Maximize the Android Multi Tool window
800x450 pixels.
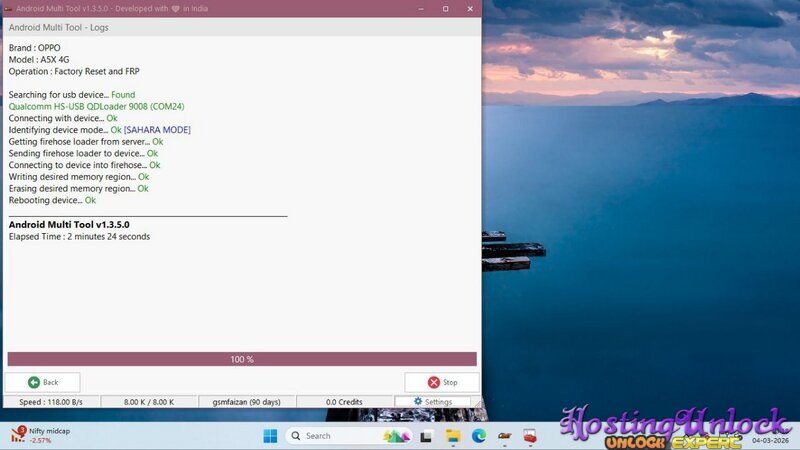445,8
